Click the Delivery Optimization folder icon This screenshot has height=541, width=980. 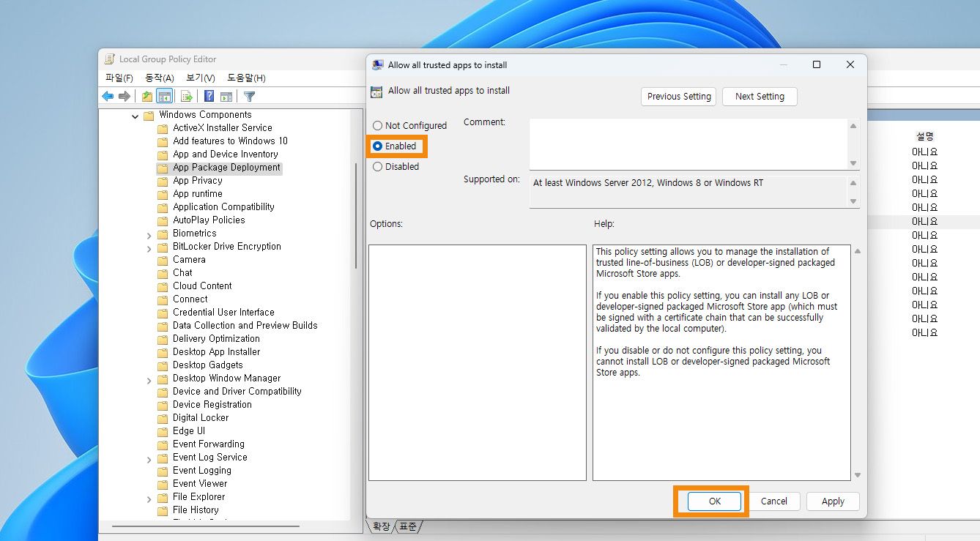point(163,339)
